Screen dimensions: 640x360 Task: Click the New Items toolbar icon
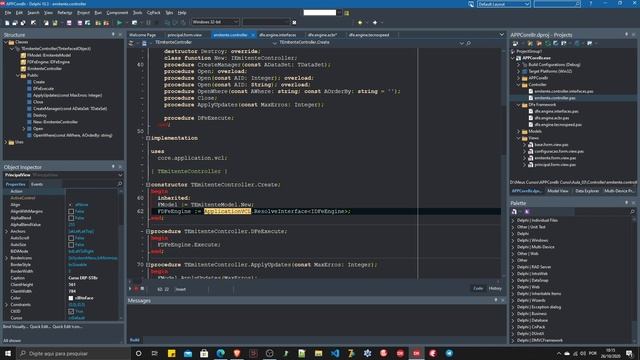7,23
